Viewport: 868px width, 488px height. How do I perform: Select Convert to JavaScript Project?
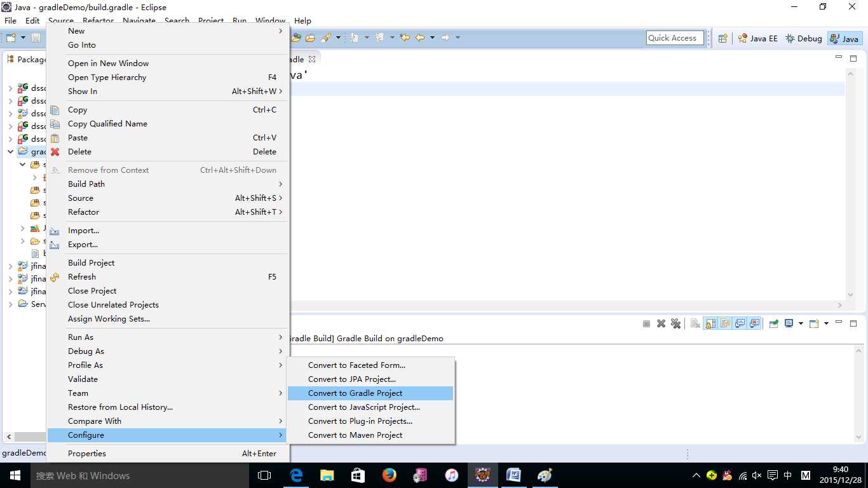click(x=370, y=407)
